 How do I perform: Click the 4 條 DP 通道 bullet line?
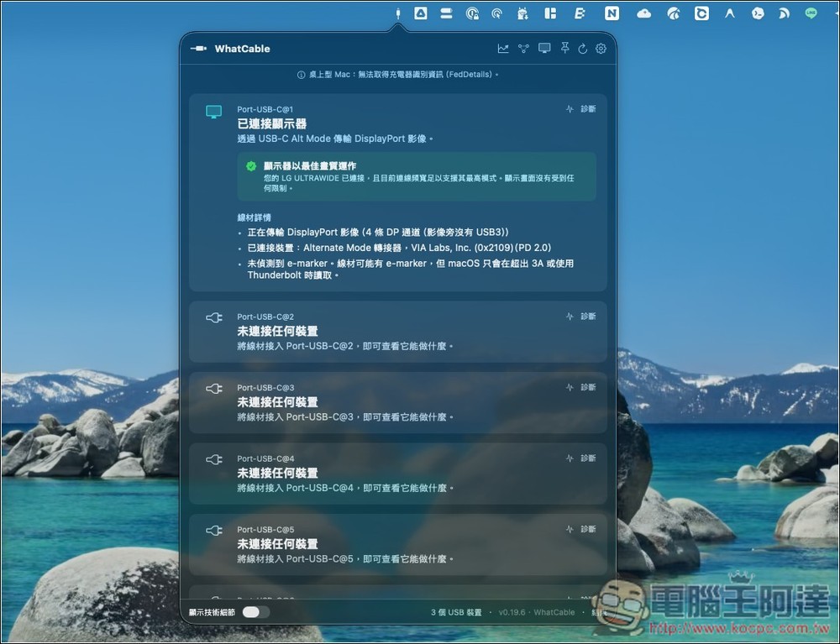tap(378, 233)
